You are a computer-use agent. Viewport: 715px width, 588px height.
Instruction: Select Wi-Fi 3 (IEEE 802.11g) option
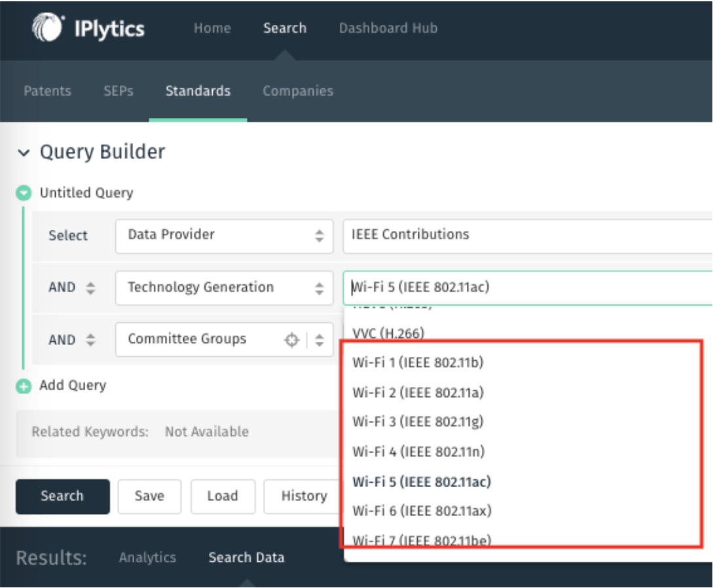coord(418,422)
